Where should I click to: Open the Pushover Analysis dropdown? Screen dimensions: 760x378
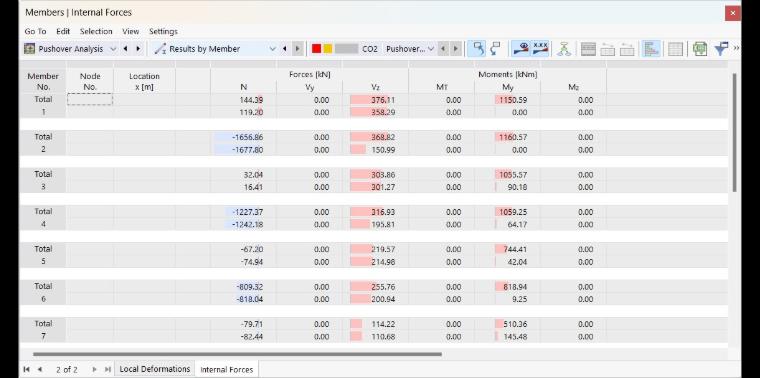(x=113, y=49)
